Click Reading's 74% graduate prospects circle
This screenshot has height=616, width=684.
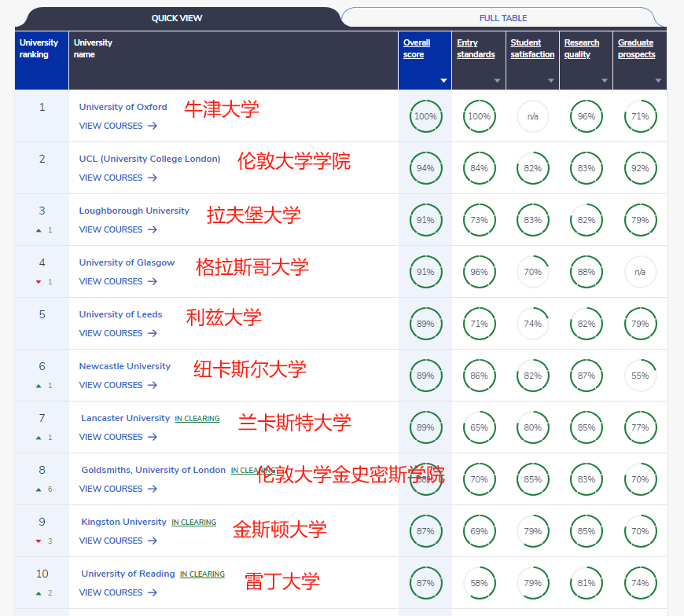tap(640, 583)
